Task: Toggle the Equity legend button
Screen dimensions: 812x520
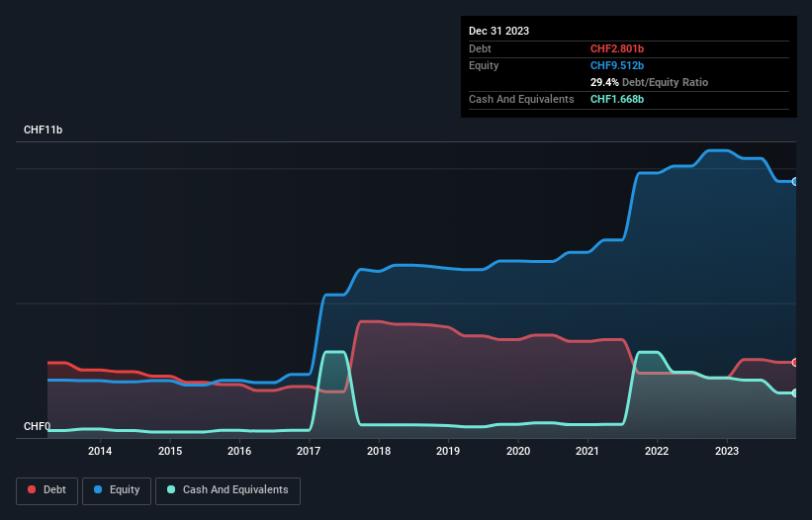Action: pos(117,490)
